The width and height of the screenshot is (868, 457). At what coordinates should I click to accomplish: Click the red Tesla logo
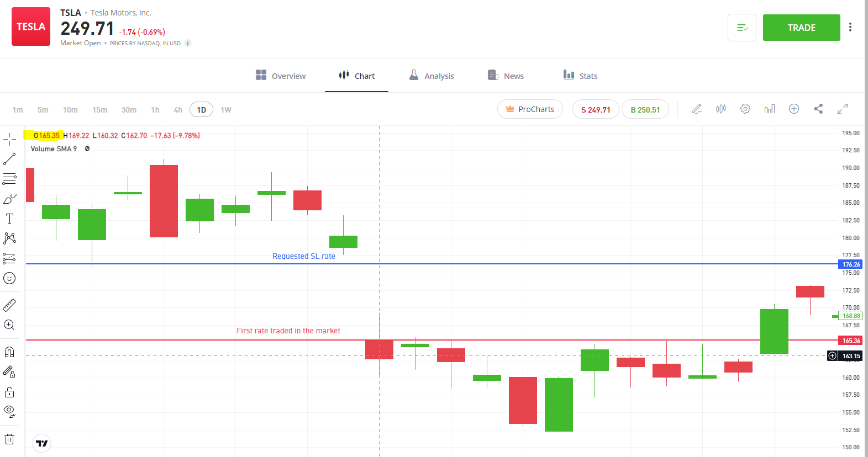point(31,26)
